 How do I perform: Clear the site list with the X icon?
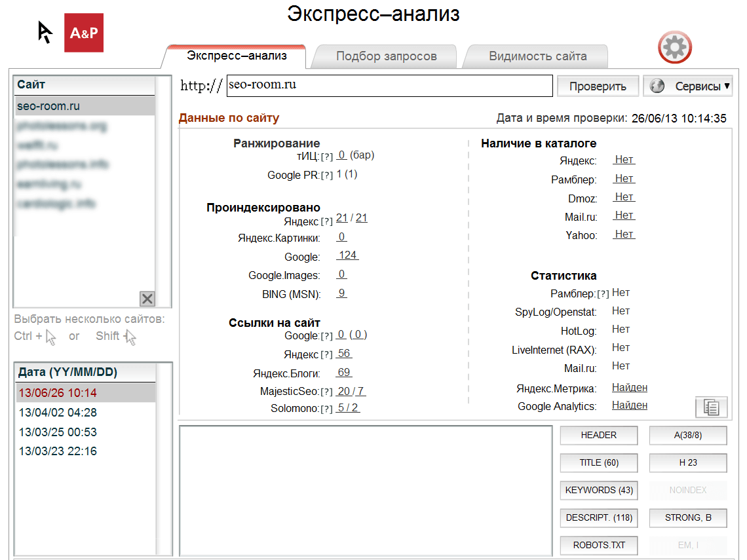coord(147,299)
